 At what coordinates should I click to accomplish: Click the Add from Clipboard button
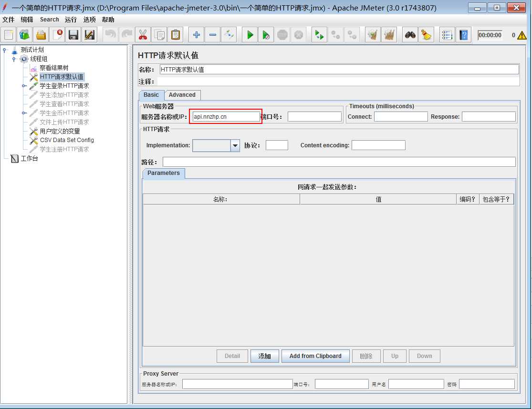click(x=315, y=356)
